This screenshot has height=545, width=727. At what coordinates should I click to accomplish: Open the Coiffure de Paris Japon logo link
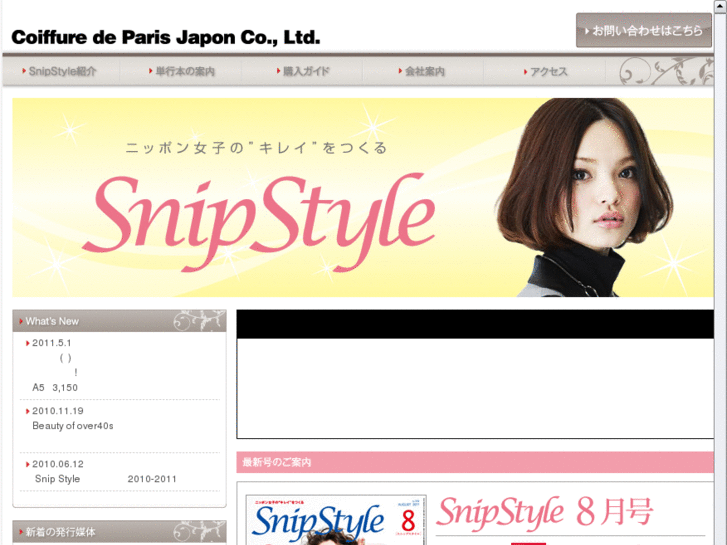[x=166, y=37]
